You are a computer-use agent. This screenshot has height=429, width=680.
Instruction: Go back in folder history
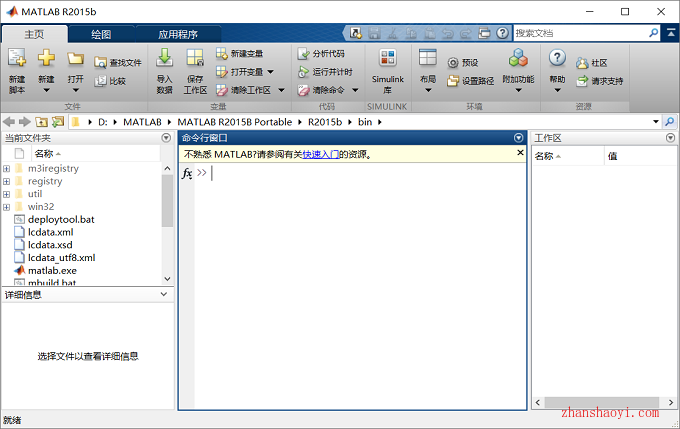tap(9, 122)
